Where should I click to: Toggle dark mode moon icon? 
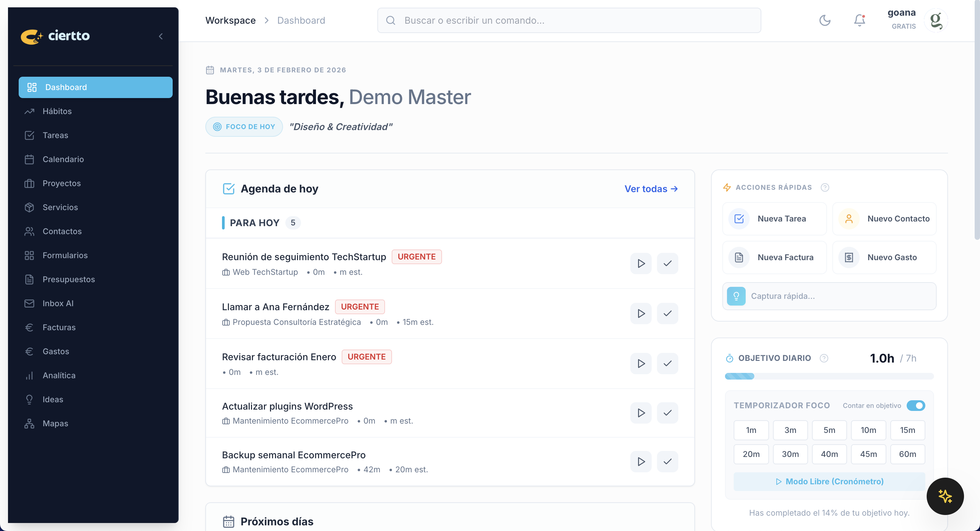tap(824, 20)
